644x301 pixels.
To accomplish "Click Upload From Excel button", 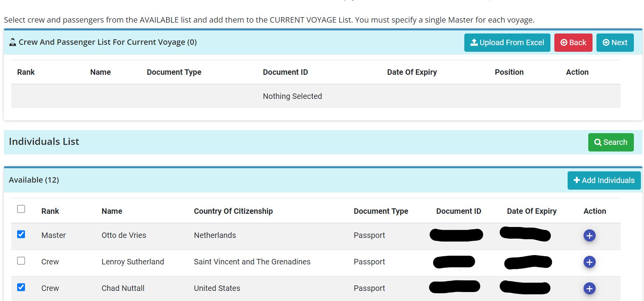I will [x=507, y=42].
